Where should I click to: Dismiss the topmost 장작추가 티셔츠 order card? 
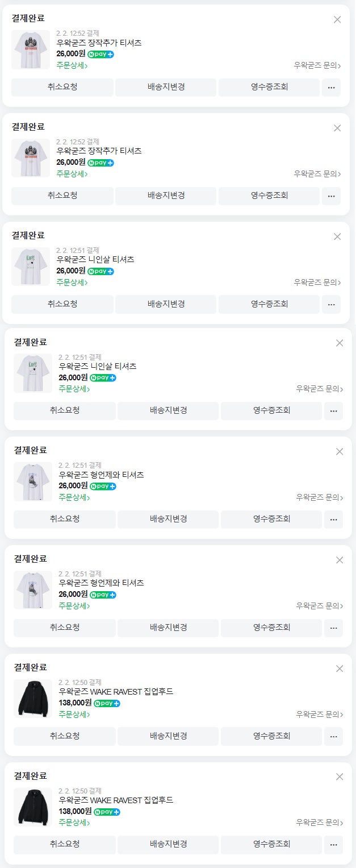pos(337,19)
